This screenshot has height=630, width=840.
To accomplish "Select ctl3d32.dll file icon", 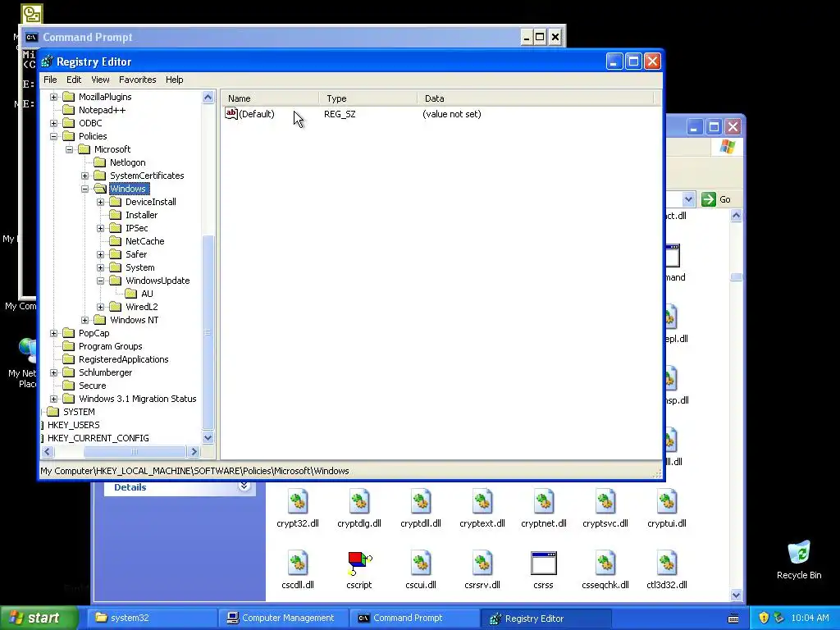I will 667,563.
